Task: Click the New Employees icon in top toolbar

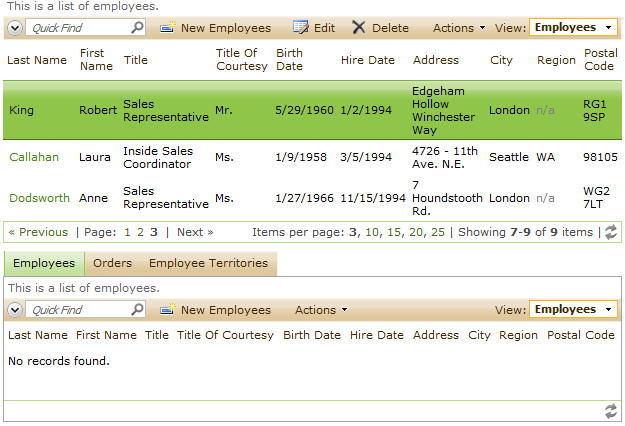Action: click(x=168, y=27)
